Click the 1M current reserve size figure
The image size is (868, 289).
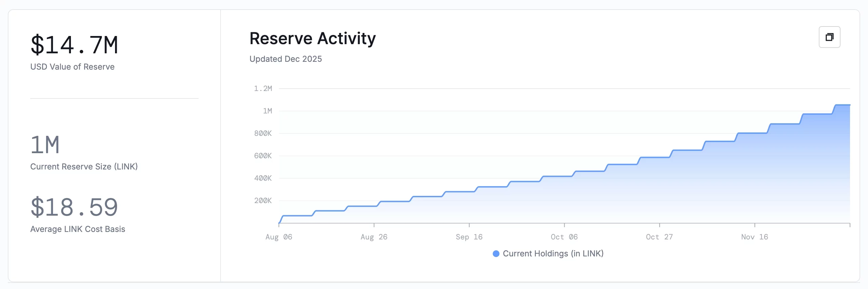pyautogui.click(x=45, y=145)
